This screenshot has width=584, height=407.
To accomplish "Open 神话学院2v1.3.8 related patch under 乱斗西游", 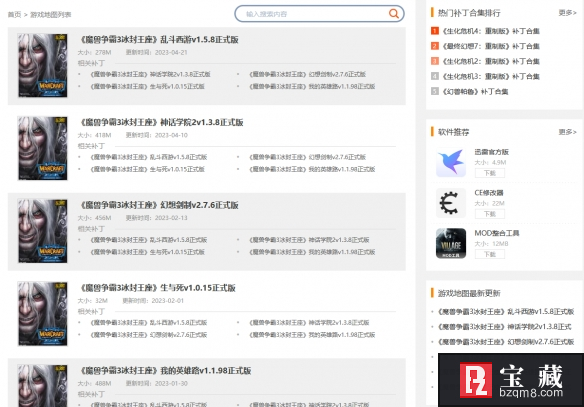I will [150, 74].
